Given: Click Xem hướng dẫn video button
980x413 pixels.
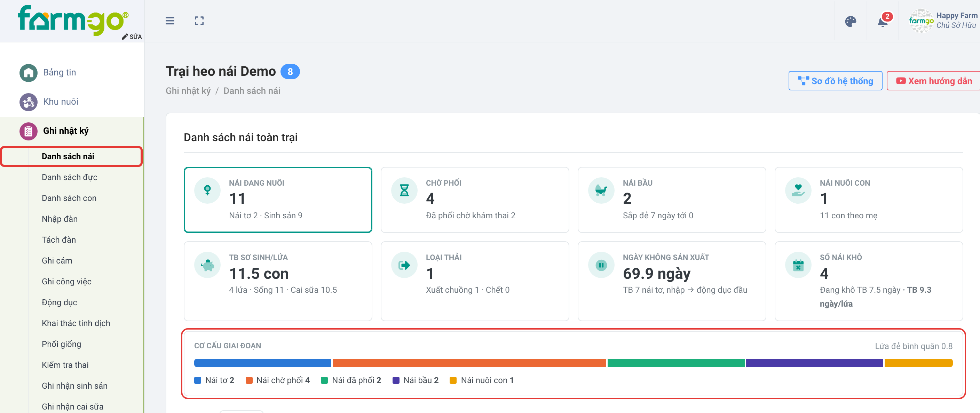Looking at the screenshot, I should coord(933,81).
